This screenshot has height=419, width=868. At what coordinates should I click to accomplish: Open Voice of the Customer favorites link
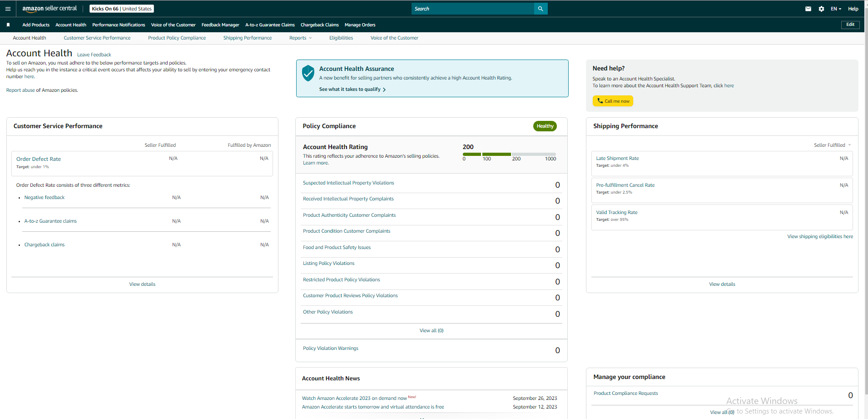click(x=173, y=25)
